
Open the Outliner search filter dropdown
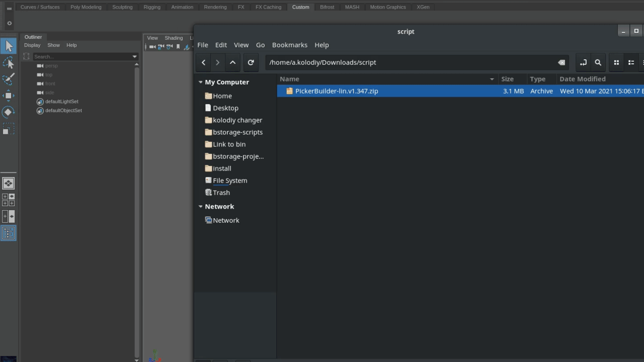click(134, 56)
